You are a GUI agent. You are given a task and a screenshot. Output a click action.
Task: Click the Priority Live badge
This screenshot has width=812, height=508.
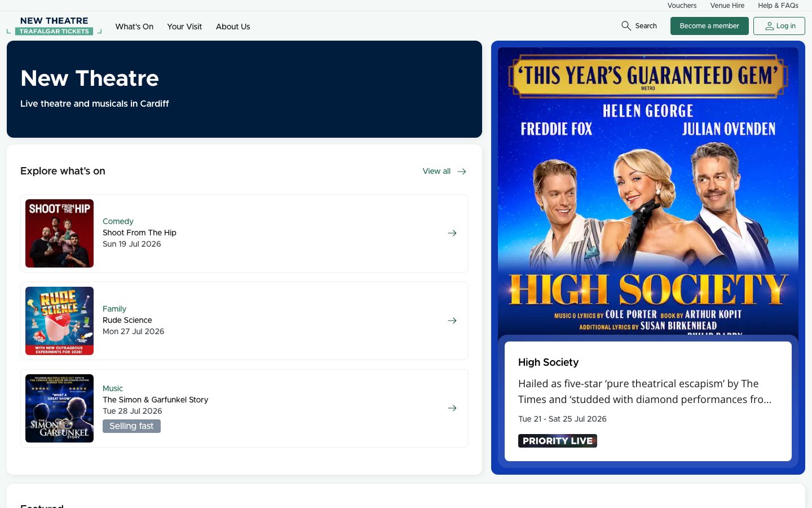(x=558, y=441)
